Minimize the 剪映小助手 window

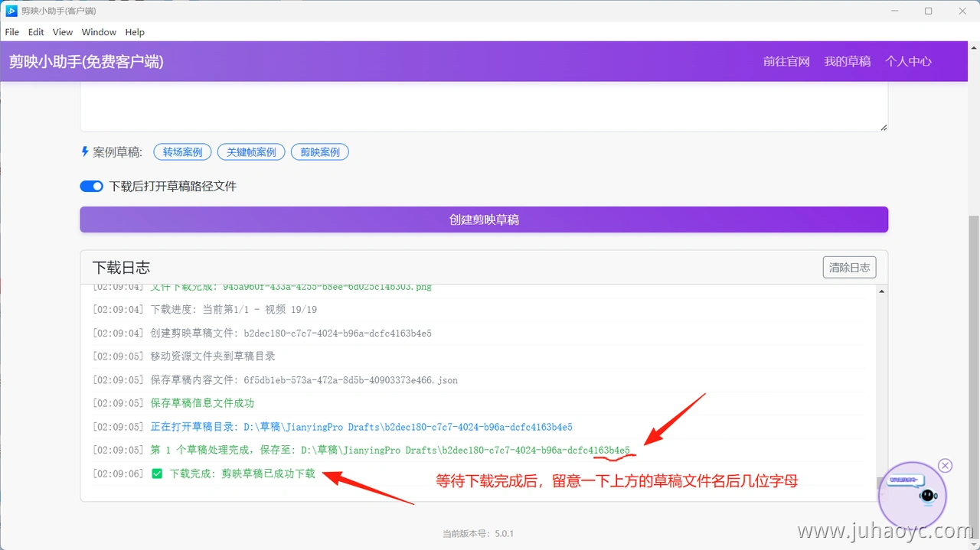pyautogui.click(x=894, y=11)
